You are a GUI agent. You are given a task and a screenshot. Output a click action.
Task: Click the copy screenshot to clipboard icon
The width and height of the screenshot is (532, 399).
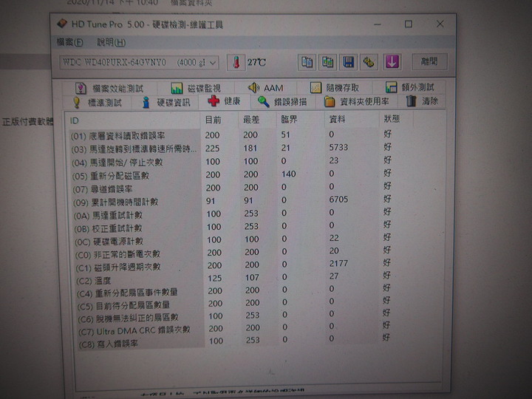tap(327, 62)
